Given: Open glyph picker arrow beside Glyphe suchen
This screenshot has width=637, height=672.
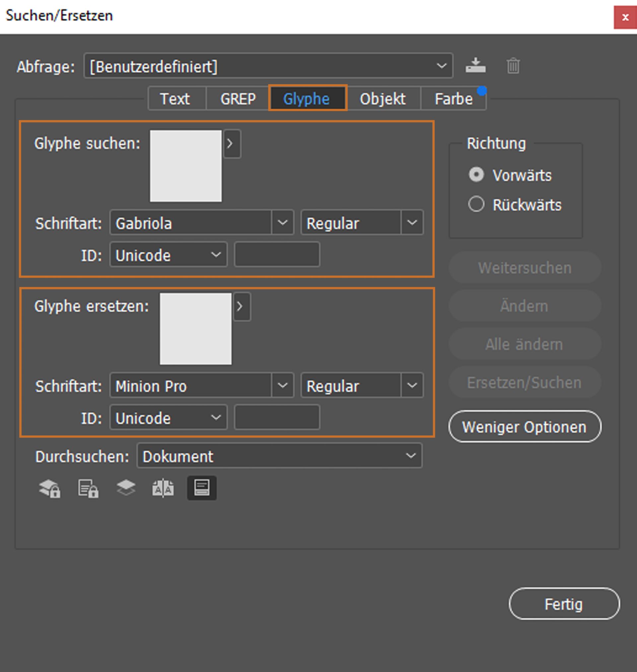Looking at the screenshot, I should coord(232,144).
